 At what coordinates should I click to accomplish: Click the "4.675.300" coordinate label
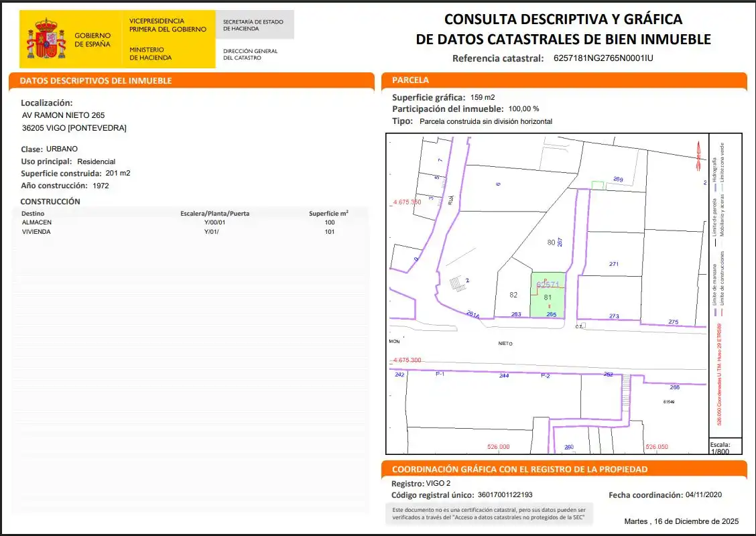click(x=407, y=360)
